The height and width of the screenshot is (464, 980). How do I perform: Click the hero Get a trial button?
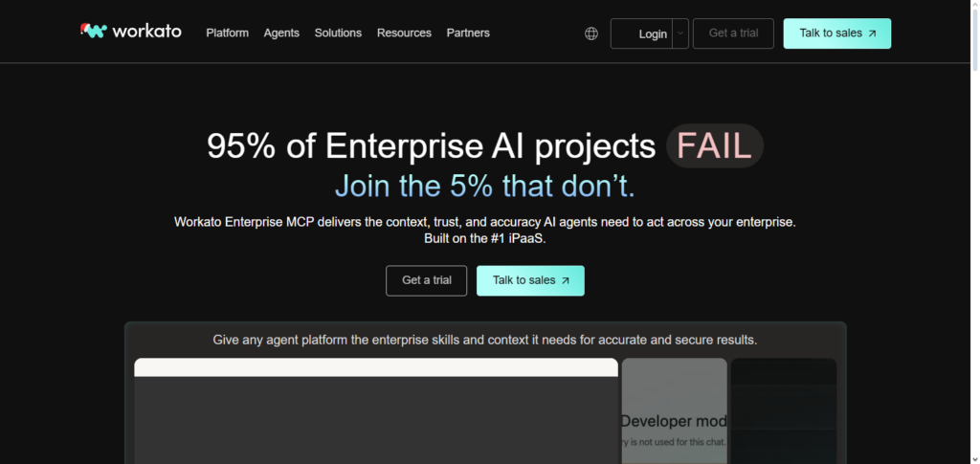[426, 281]
